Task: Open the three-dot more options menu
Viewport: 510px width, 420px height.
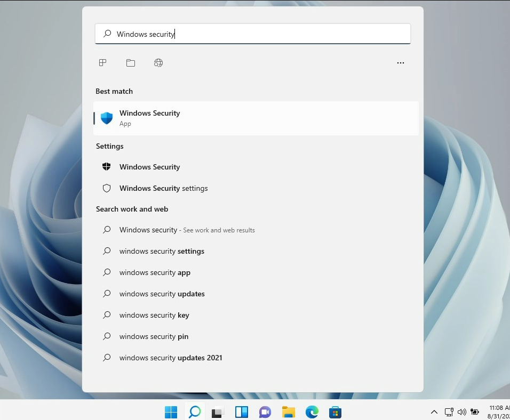Action: [x=401, y=63]
